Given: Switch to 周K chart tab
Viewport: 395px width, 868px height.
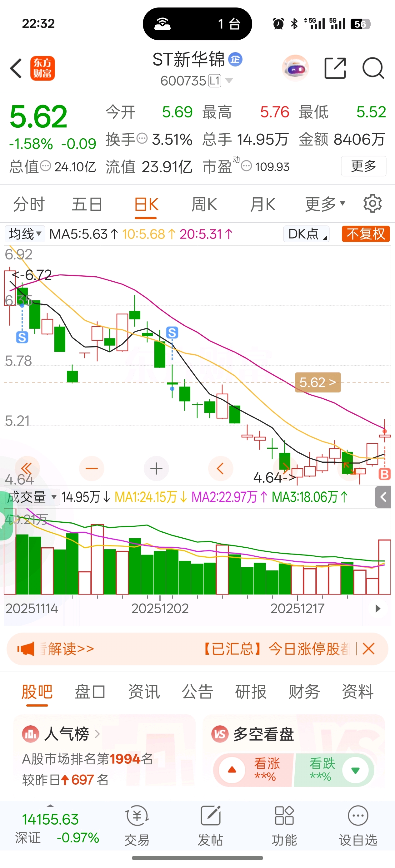Looking at the screenshot, I should 204,204.
